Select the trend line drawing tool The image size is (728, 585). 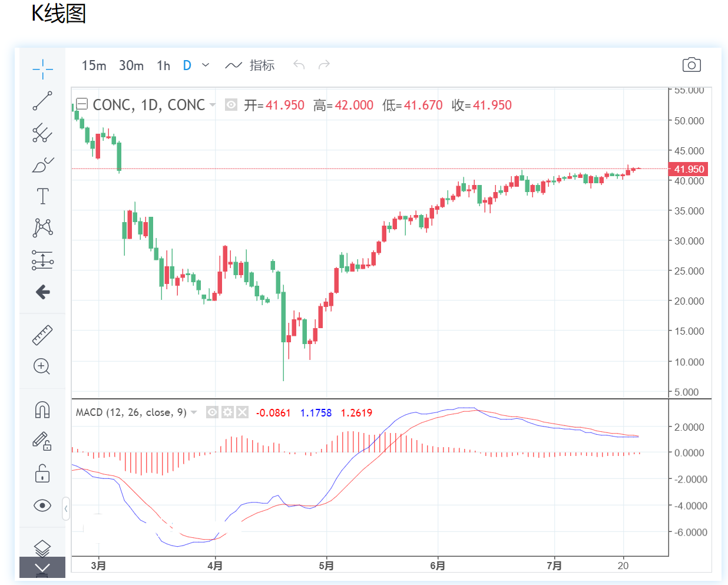(42, 101)
